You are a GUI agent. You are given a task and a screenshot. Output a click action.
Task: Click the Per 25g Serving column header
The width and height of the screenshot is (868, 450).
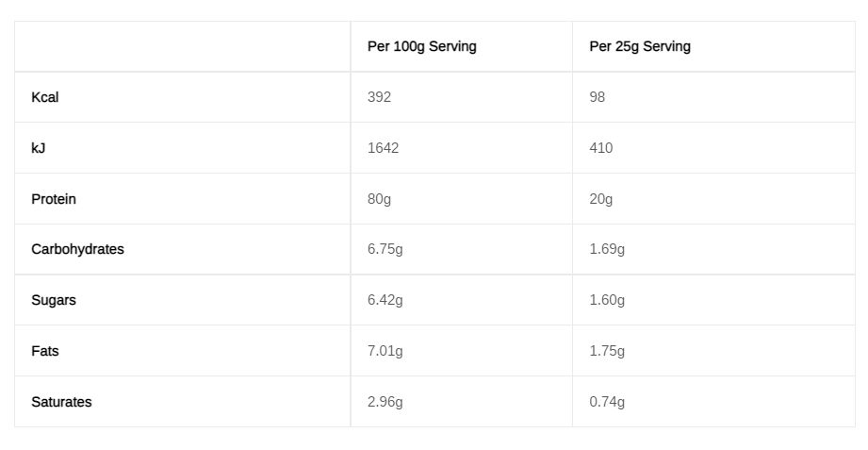click(640, 46)
